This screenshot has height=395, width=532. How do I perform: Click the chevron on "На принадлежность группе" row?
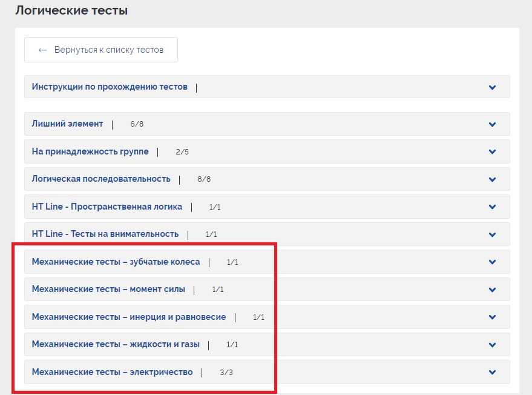point(492,152)
